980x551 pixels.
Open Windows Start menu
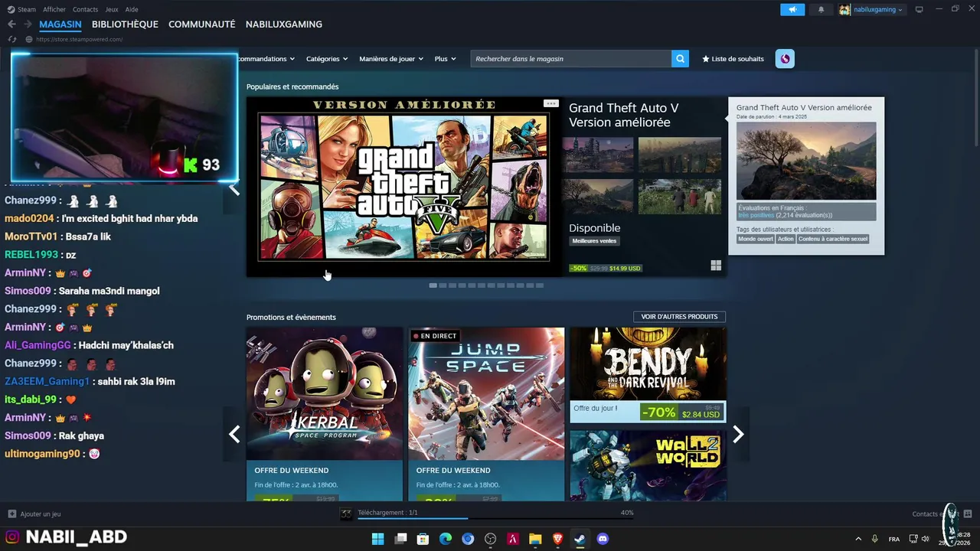(378, 539)
